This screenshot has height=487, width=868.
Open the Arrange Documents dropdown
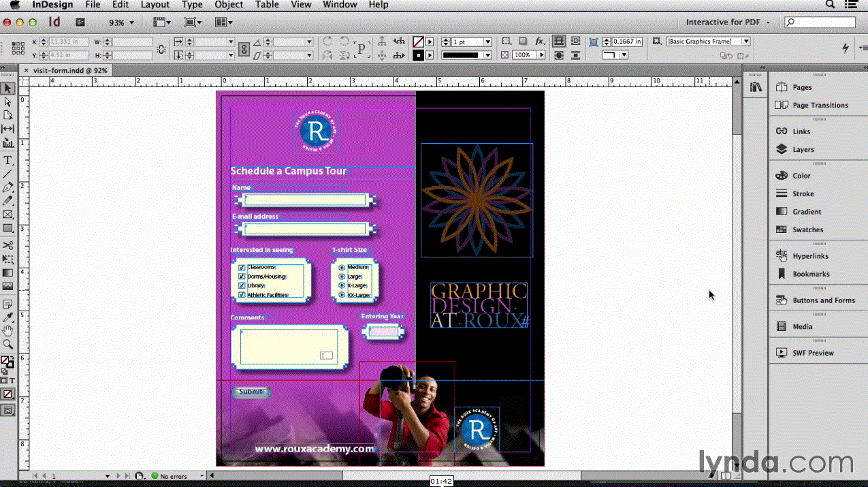[x=224, y=22]
